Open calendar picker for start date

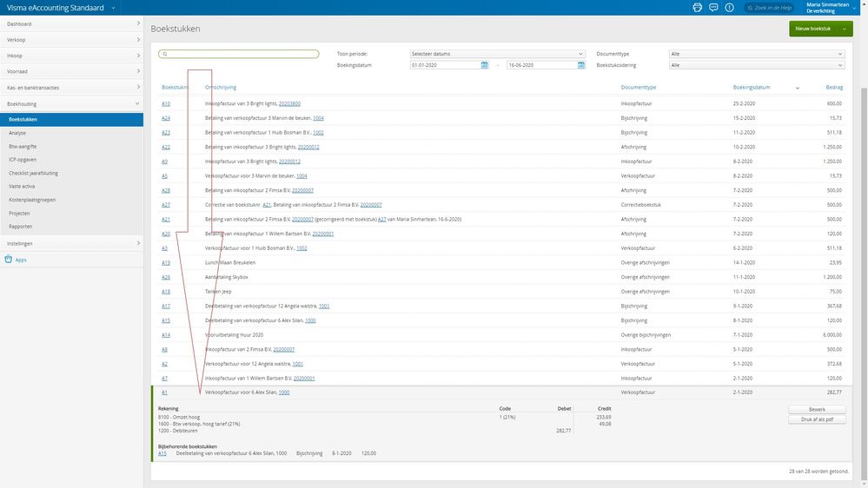point(484,65)
